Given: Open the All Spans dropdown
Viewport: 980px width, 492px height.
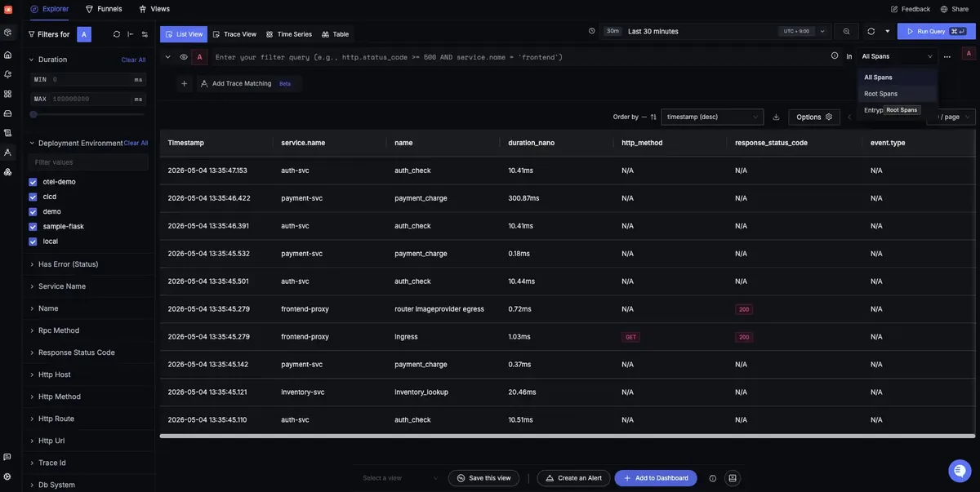Looking at the screenshot, I should [x=897, y=56].
